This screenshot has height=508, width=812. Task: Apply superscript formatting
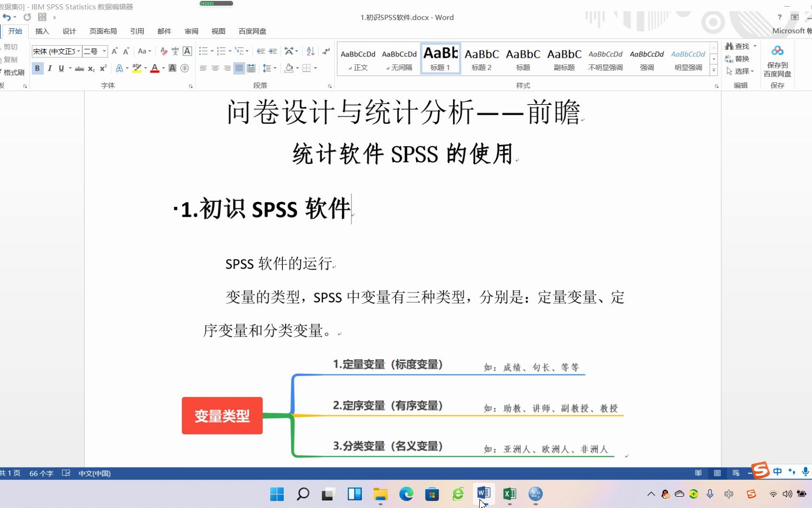pyautogui.click(x=103, y=69)
